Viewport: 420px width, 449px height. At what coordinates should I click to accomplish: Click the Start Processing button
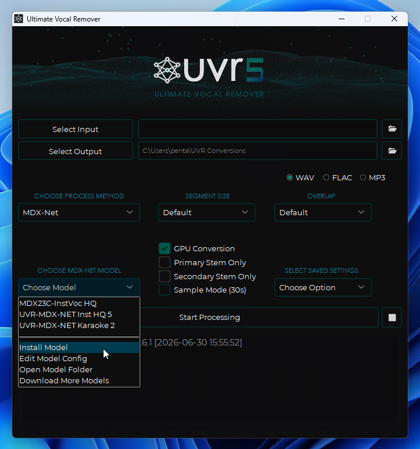point(209,317)
